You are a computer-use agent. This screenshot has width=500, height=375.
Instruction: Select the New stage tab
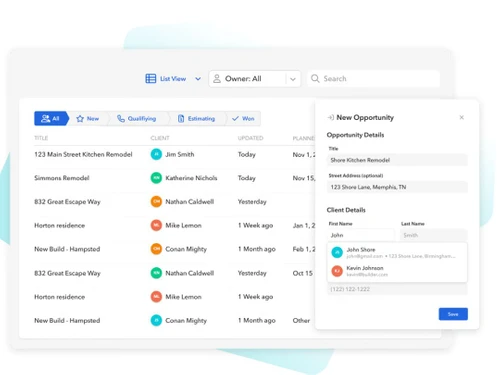coord(88,118)
